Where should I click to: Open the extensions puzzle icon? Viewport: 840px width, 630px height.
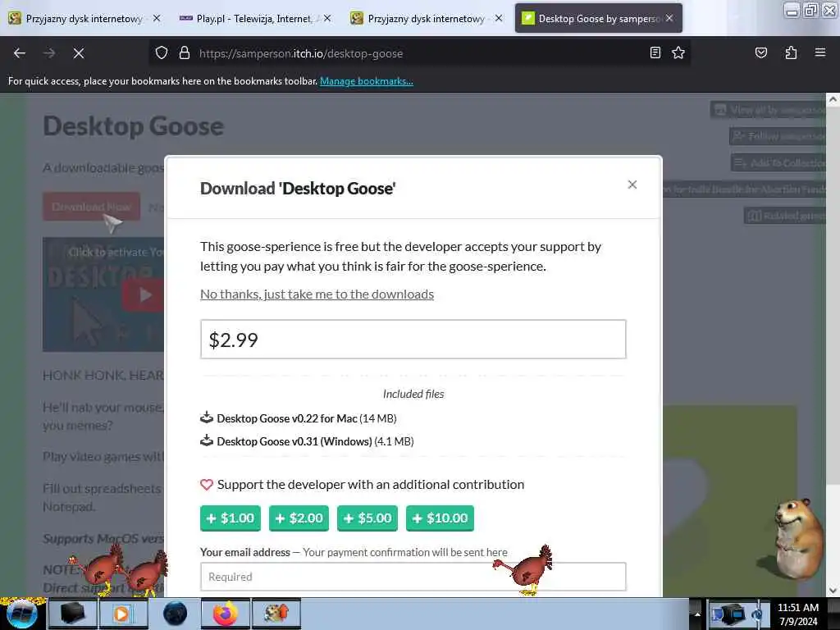(791, 52)
